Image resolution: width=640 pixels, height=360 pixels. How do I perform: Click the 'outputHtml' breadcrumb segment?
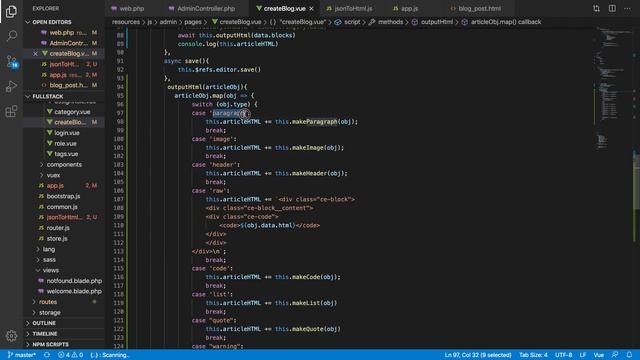click(436, 22)
